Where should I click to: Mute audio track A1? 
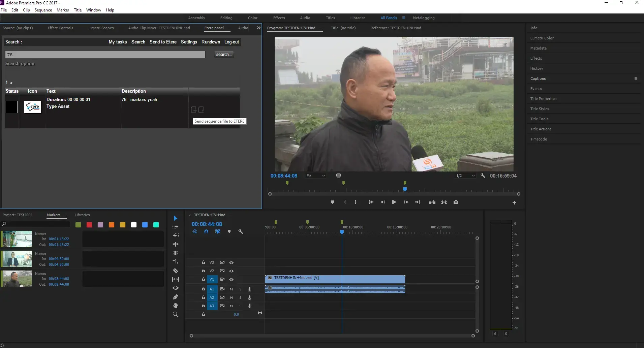click(231, 289)
